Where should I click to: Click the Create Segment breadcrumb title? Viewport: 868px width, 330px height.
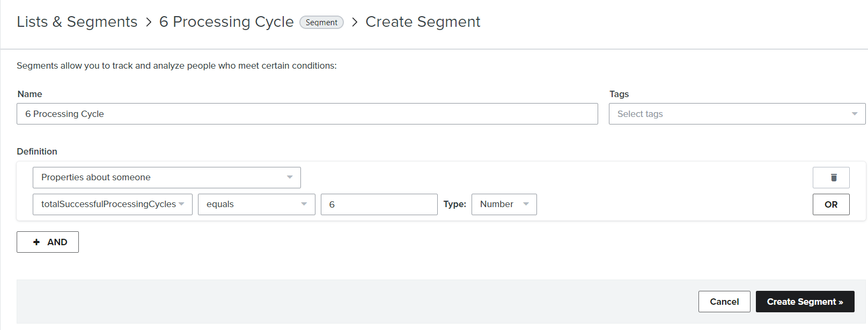coord(423,22)
